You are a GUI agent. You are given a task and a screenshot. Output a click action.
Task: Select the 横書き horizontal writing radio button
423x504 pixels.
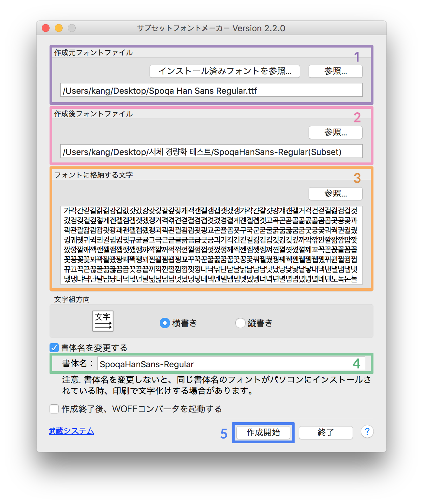(165, 323)
